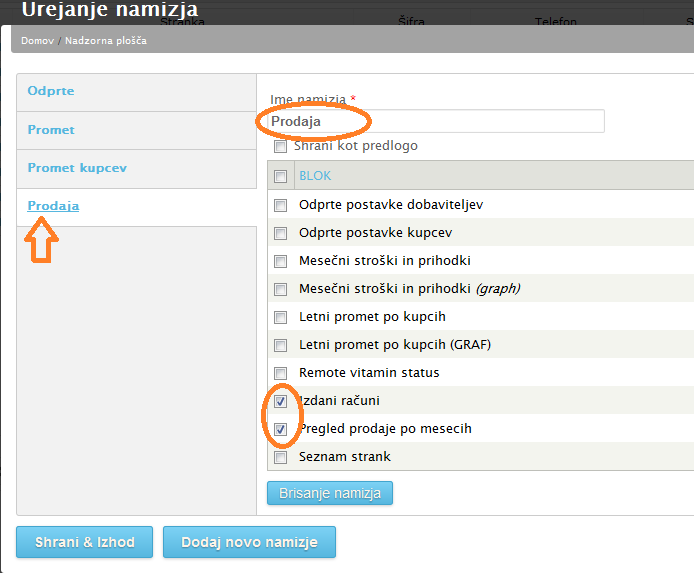Uncheck Pregled prodaje po mesecih
This screenshot has height=573, width=694.
click(281, 429)
